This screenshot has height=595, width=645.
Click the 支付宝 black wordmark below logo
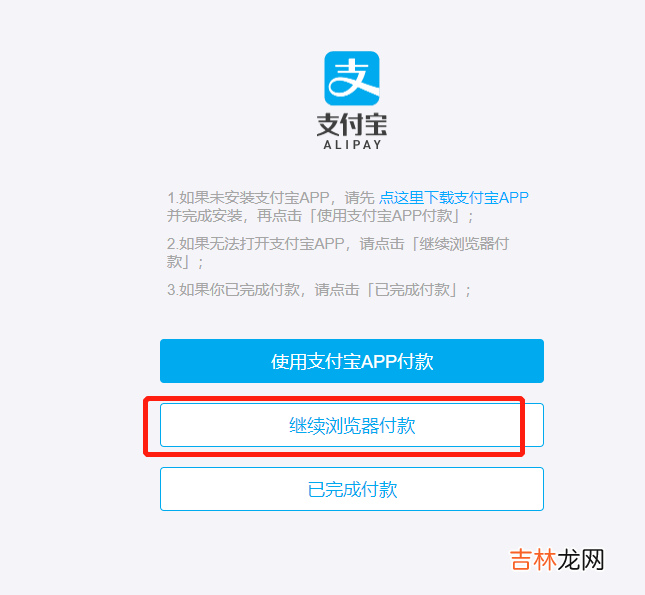click(352, 125)
